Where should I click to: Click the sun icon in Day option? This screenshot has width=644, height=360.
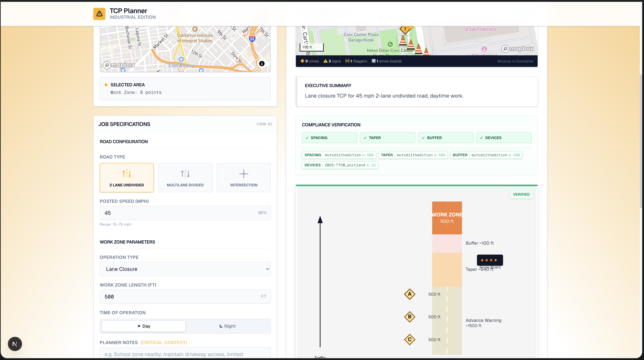139,326
